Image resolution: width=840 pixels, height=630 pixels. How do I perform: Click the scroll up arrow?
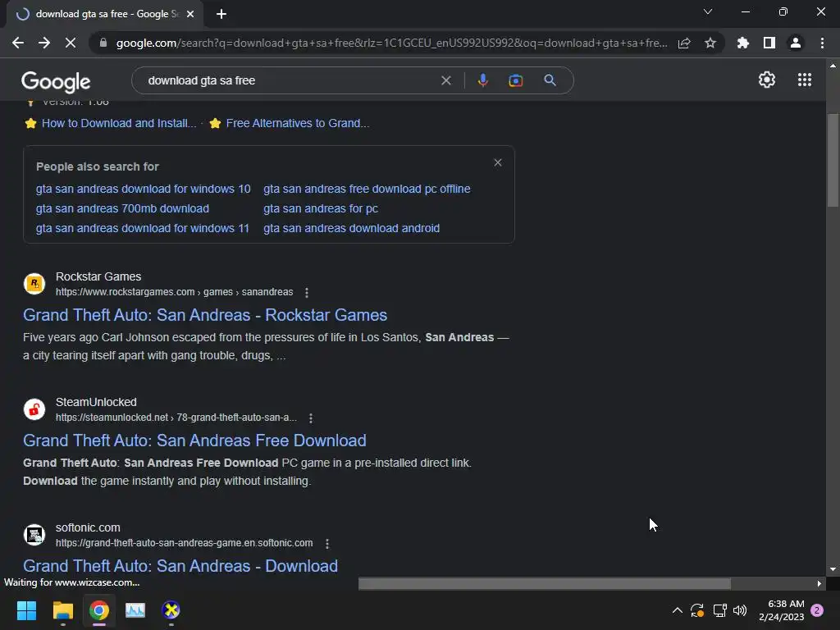coord(833,66)
